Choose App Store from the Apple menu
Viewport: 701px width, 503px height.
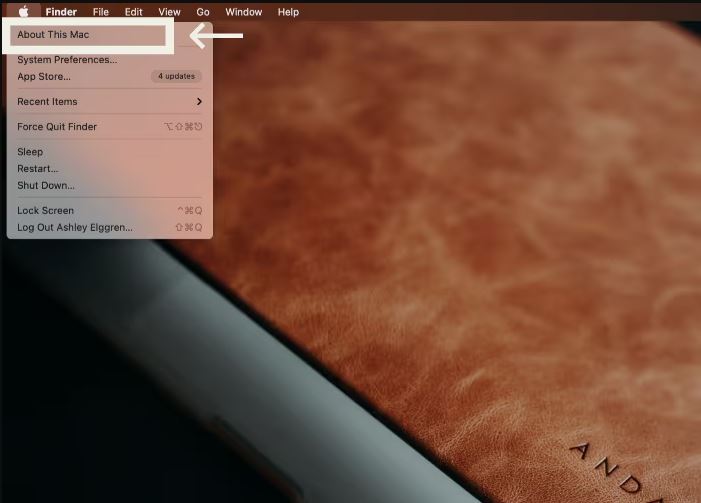44,76
